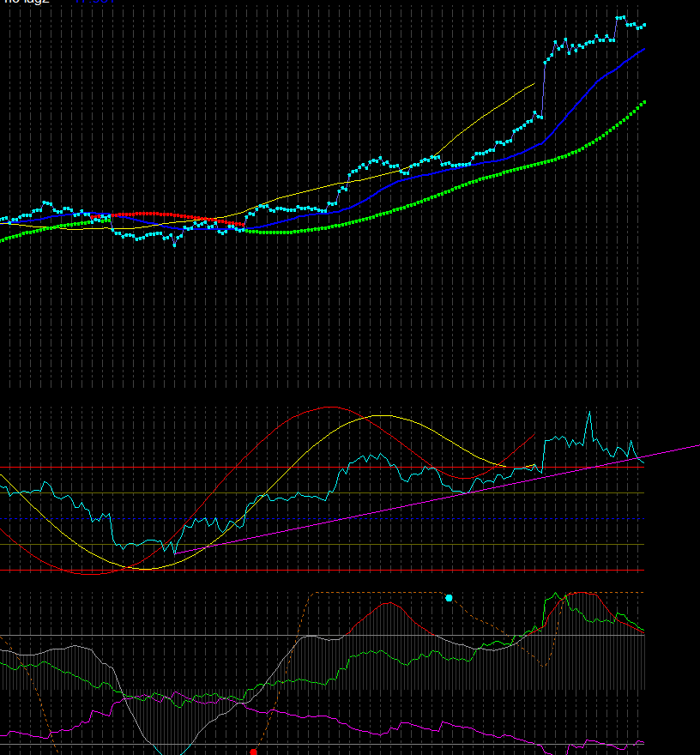Click the red dot marker at bottom of chart
The height and width of the screenshot is (755, 700).
click(254, 752)
